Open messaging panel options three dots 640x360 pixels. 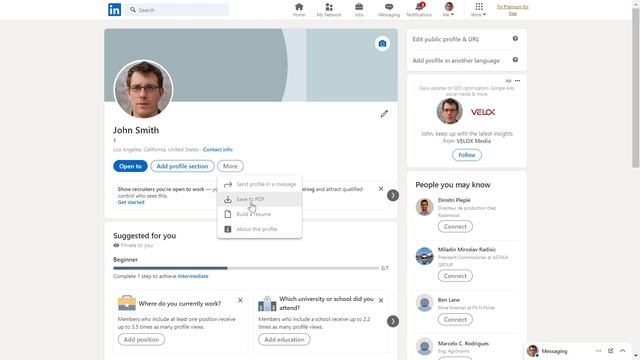598,351
